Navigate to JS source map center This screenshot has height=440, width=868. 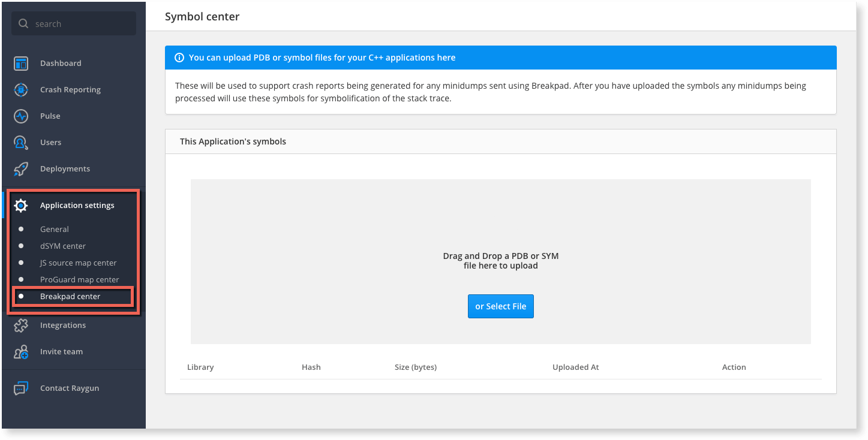pyautogui.click(x=78, y=263)
